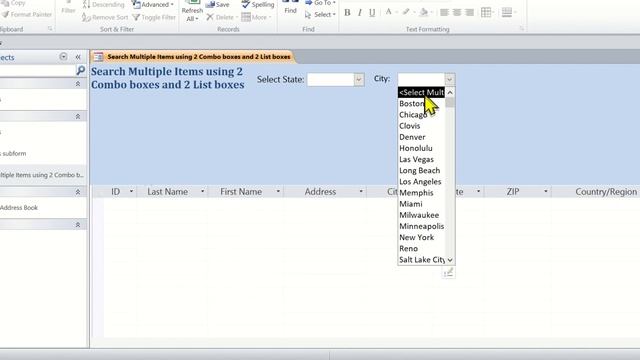Screen dimensions: 640x360
Task: Select Reno from the City list
Action: coord(421,248)
